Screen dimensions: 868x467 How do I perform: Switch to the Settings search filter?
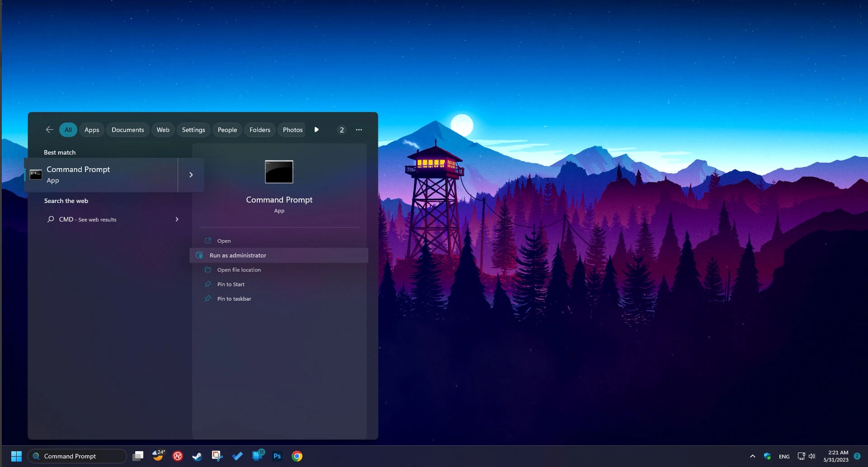(x=193, y=130)
